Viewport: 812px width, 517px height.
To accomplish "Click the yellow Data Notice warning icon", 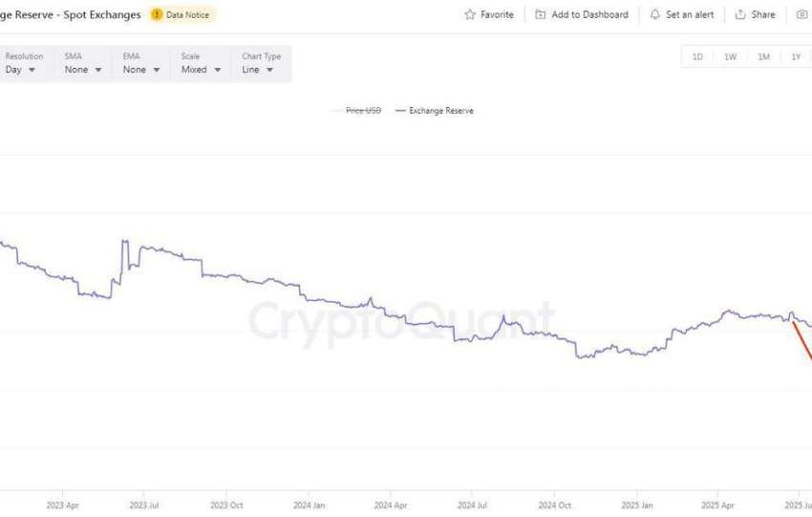I will (x=157, y=14).
